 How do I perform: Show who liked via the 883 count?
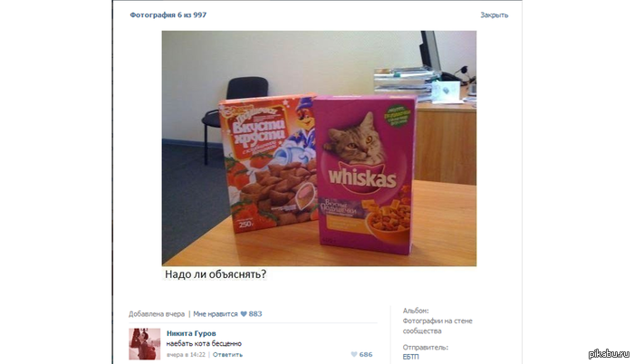[255, 314]
